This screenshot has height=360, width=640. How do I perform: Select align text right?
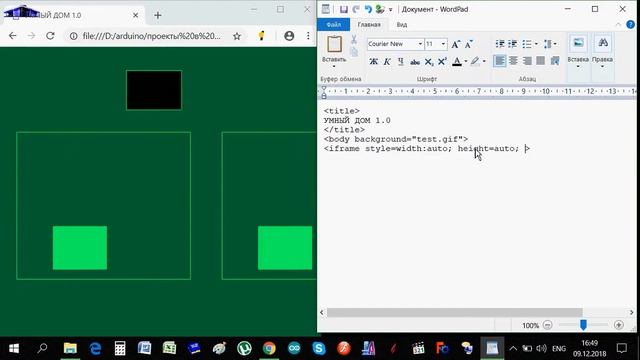click(527, 61)
